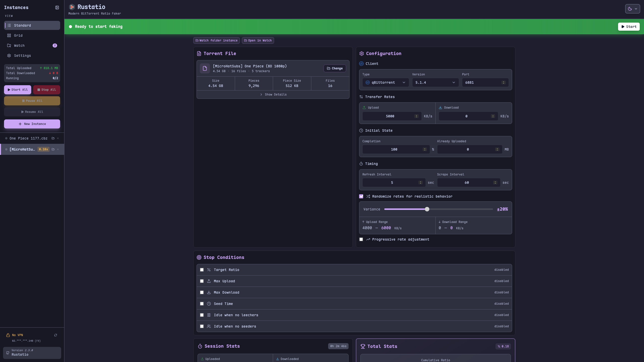Collapse the Instances sidebar panel icon
Image resolution: width=644 pixels, height=362 pixels.
click(x=57, y=8)
